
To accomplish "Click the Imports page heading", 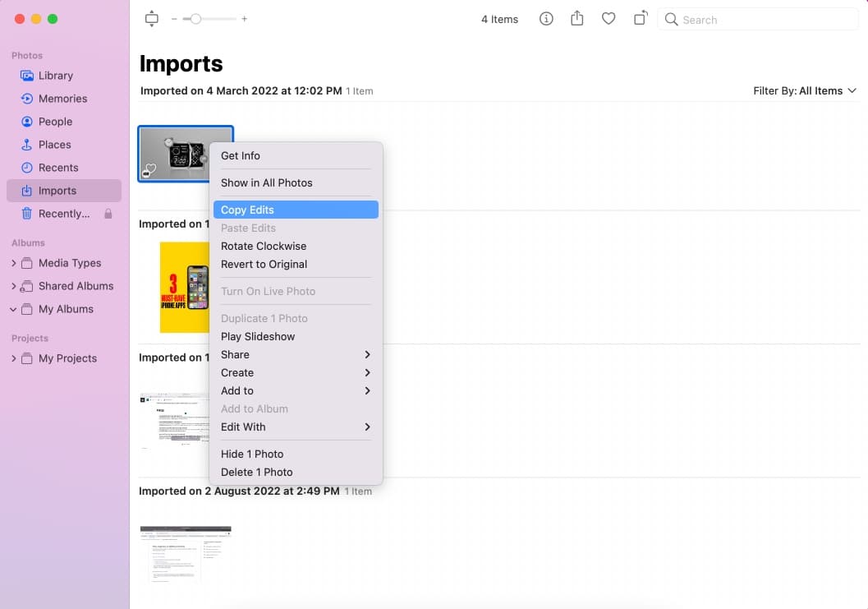I will [x=181, y=64].
